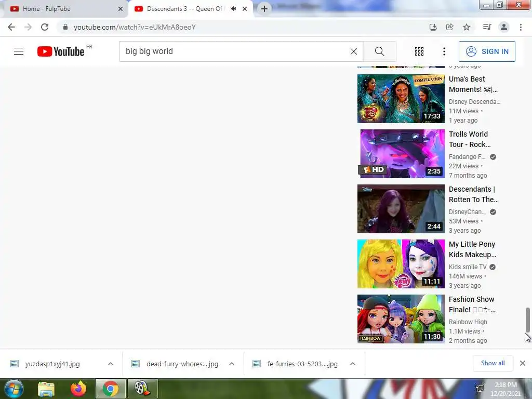Open YouTube settings three-dot menu
The height and width of the screenshot is (399, 532).
[444, 51]
